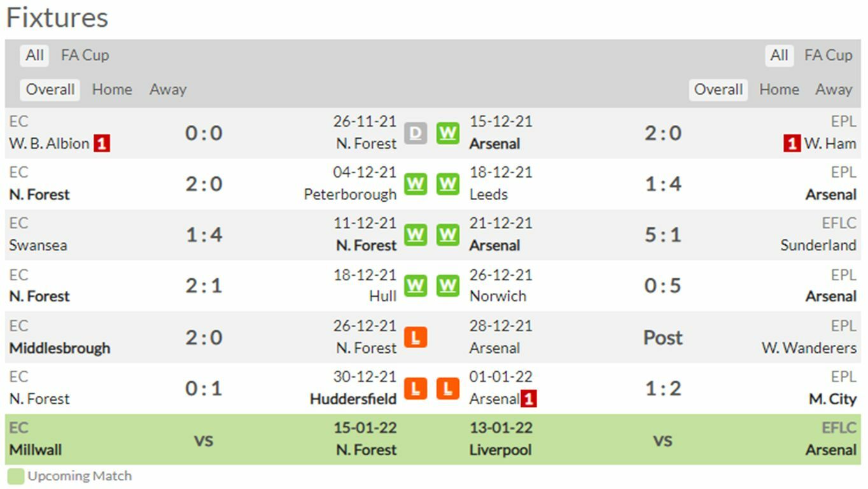
Task: Click the green W badge beside Norwich
Action: tap(448, 286)
